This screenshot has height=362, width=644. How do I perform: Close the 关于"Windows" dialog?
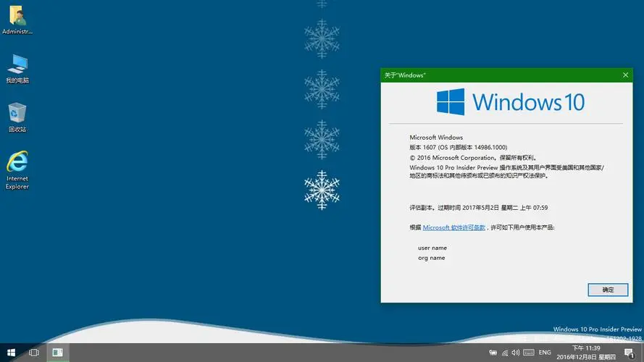coord(625,75)
